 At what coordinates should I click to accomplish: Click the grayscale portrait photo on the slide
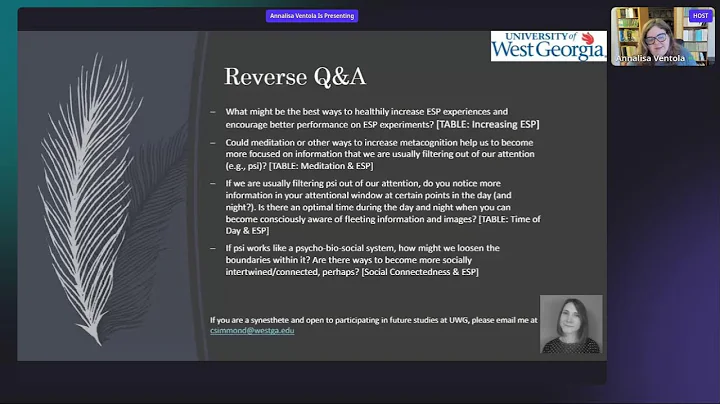pos(571,324)
